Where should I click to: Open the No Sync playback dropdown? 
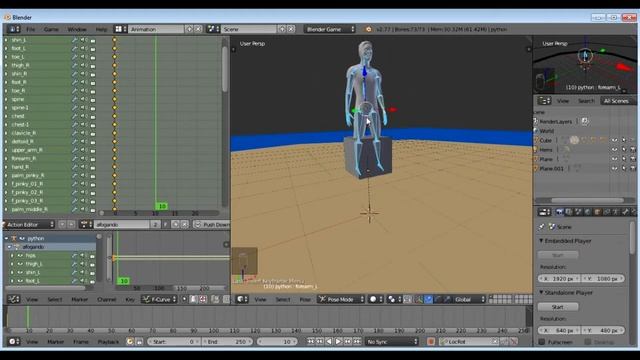[391, 342]
